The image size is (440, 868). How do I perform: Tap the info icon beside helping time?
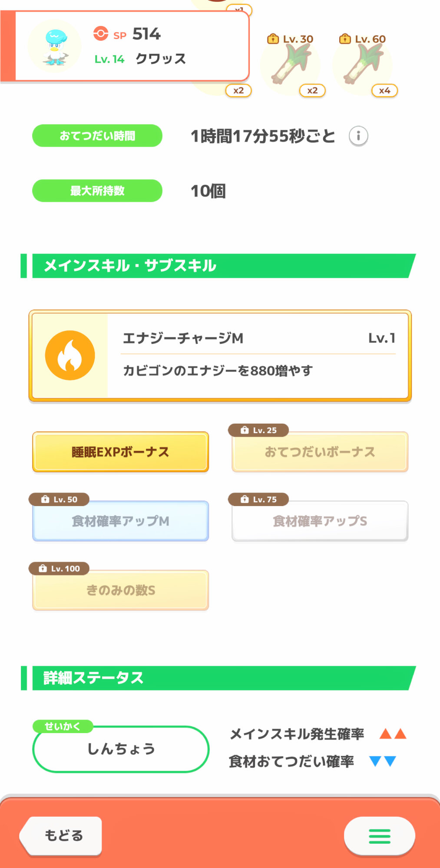[x=358, y=136]
